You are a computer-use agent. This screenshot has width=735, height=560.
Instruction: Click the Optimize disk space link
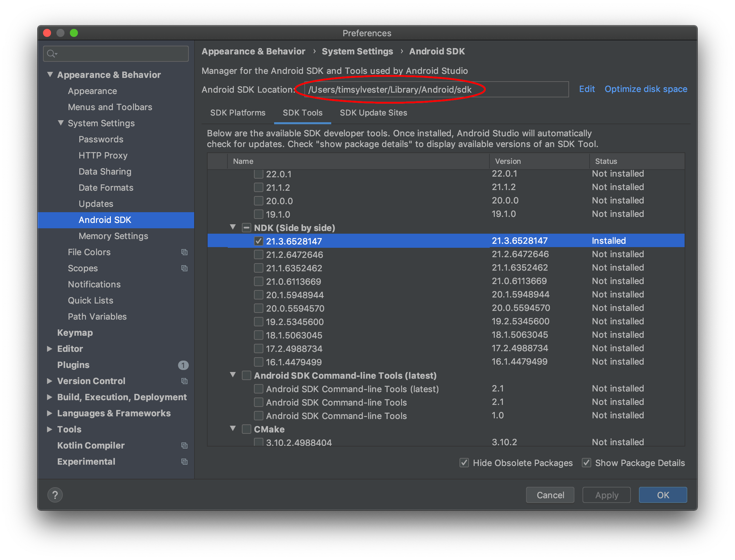click(x=646, y=89)
